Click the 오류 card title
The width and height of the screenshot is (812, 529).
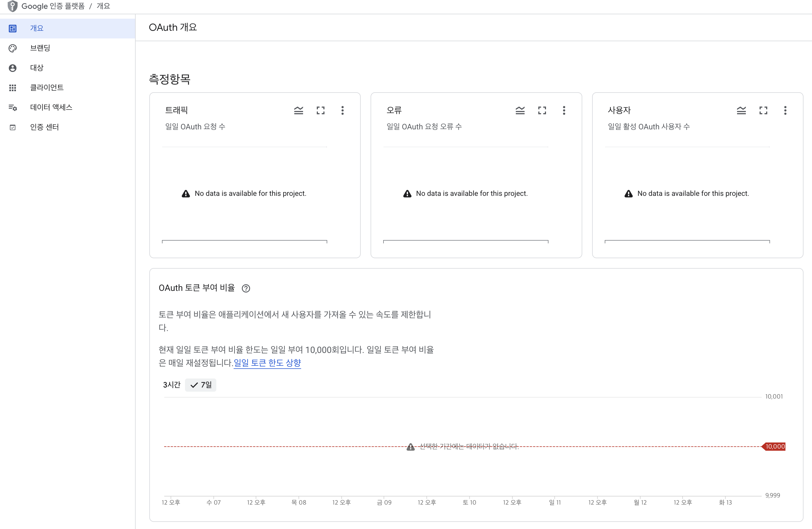pyautogui.click(x=394, y=110)
